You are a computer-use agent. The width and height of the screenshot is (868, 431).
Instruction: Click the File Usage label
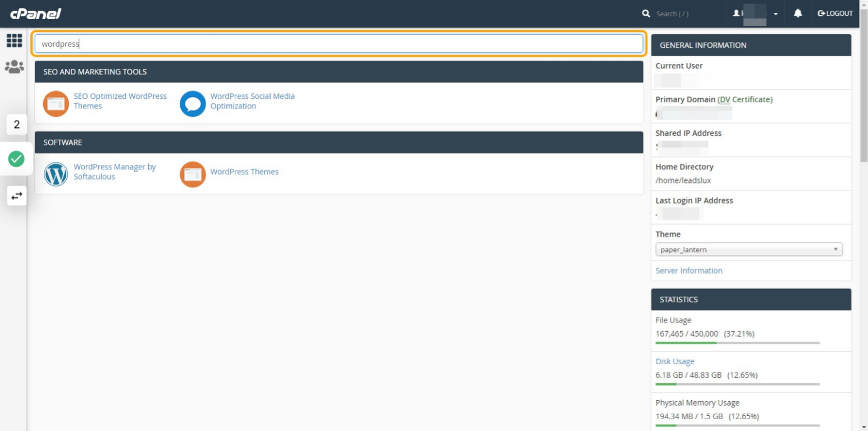point(673,320)
